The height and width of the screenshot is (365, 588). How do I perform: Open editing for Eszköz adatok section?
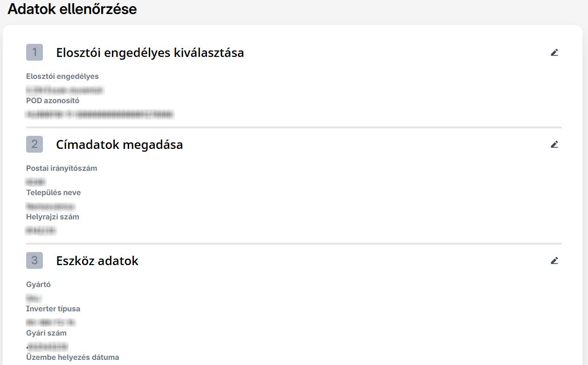[554, 260]
